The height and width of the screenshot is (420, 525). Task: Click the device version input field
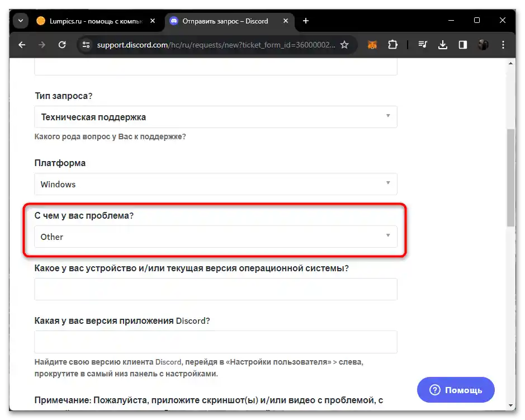[215, 289]
